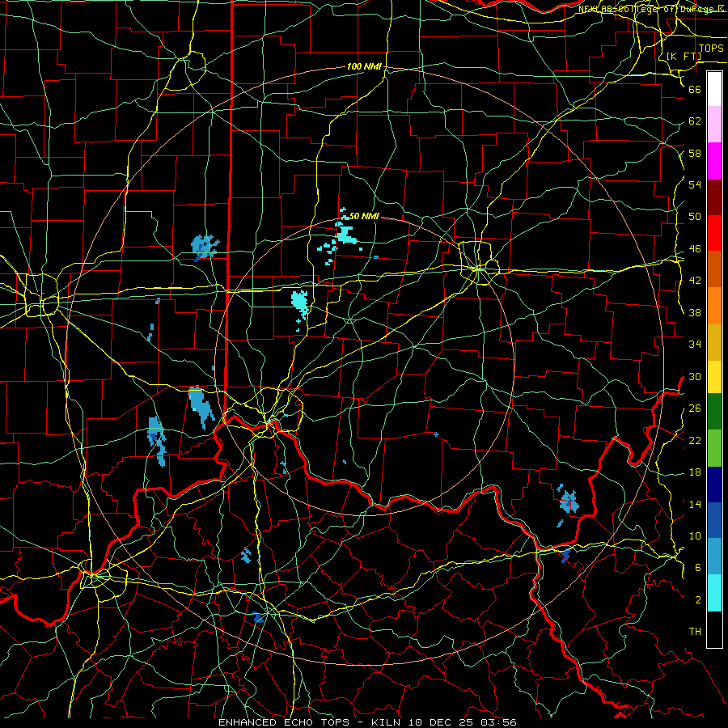
Task: Click the "100 NMI" range ring label
Action: [364, 66]
